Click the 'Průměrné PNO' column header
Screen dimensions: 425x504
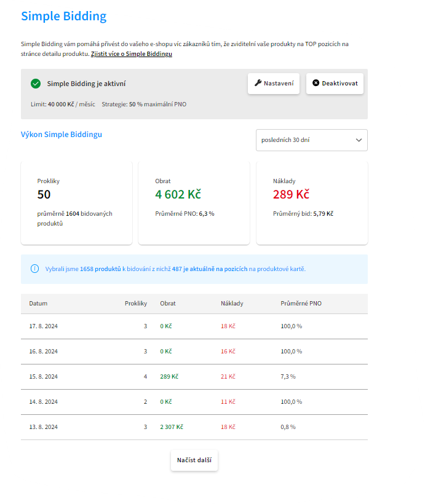[301, 304]
